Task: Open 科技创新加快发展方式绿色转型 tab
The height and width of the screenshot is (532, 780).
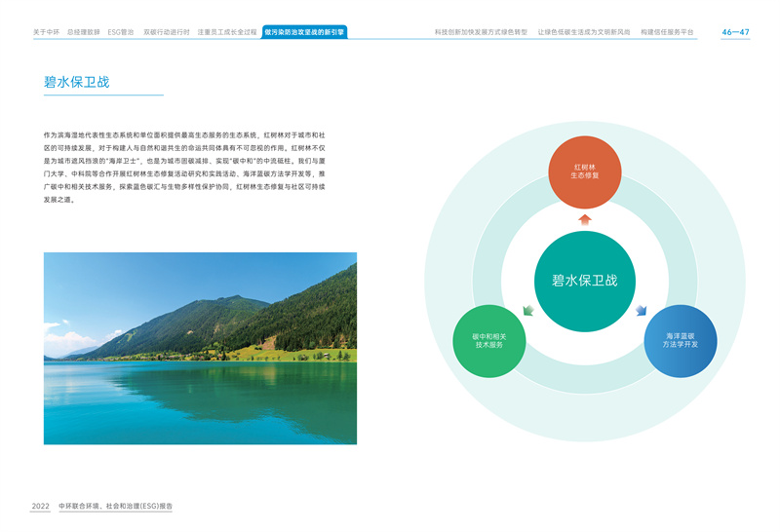Action: point(481,32)
